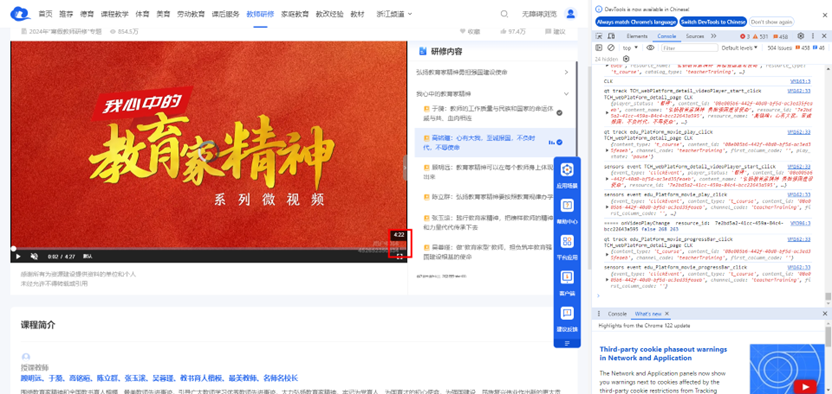Screen dimensions: 832x394
Task: Close the What's new drawer tab
Action: pos(667,313)
